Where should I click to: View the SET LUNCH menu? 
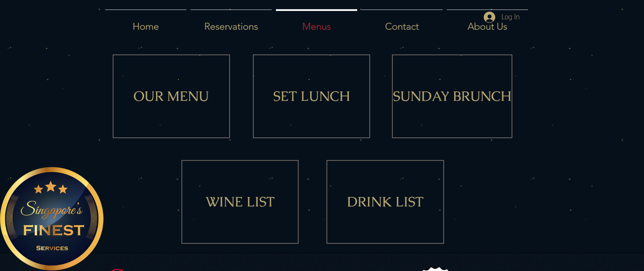click(311, 96)
